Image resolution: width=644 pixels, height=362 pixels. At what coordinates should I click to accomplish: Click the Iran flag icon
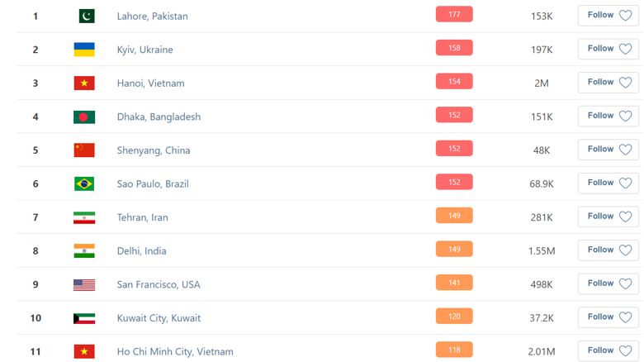(84, 217)
